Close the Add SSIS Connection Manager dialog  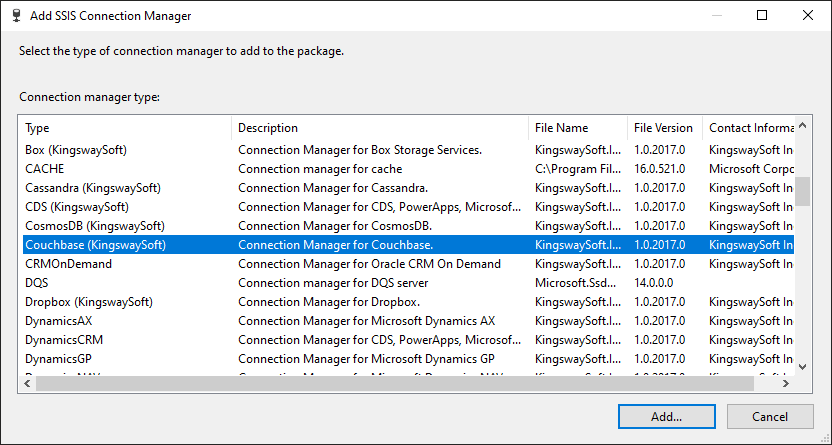(x=808, y=15)
